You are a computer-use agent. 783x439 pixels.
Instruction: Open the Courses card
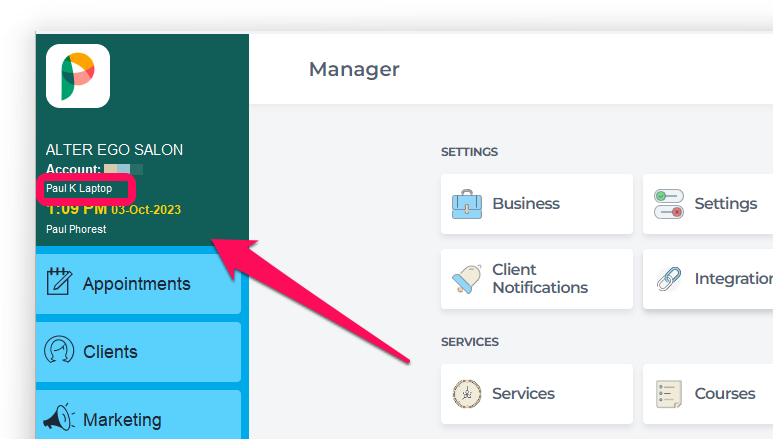coord(708,394)
